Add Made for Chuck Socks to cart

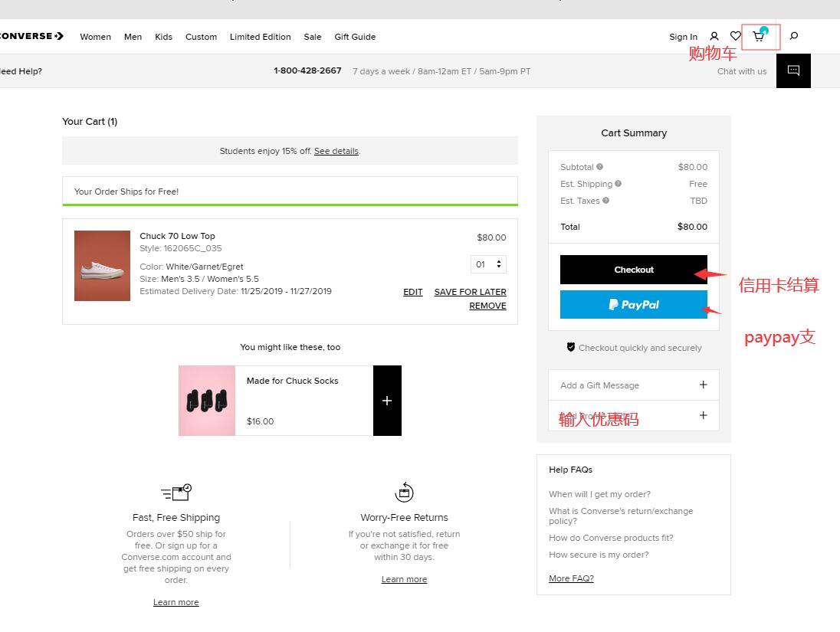(x=387, y=401)
